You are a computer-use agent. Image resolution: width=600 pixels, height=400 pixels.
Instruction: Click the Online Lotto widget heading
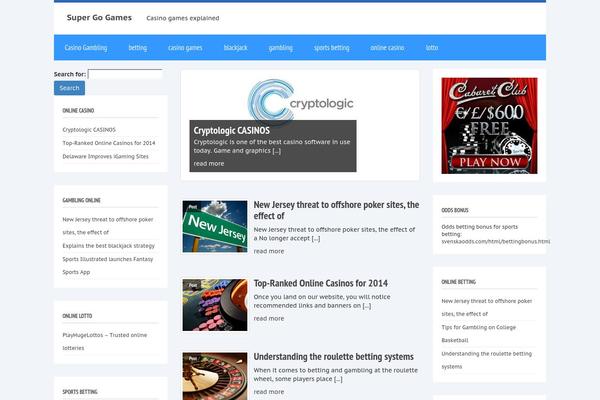pos(77,316)
